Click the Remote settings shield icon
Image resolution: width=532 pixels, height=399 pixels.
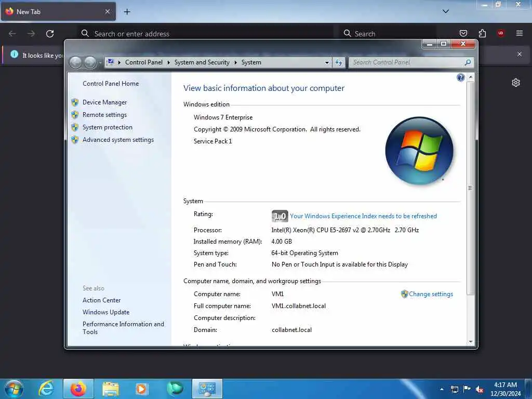tap(75, 115)
